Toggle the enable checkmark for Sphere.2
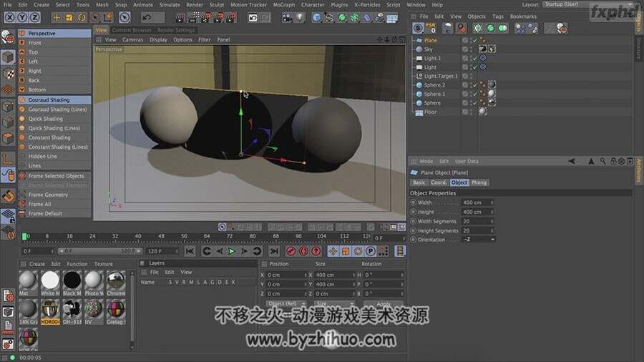Screen dimensions: 644x362 click(475, 85)
